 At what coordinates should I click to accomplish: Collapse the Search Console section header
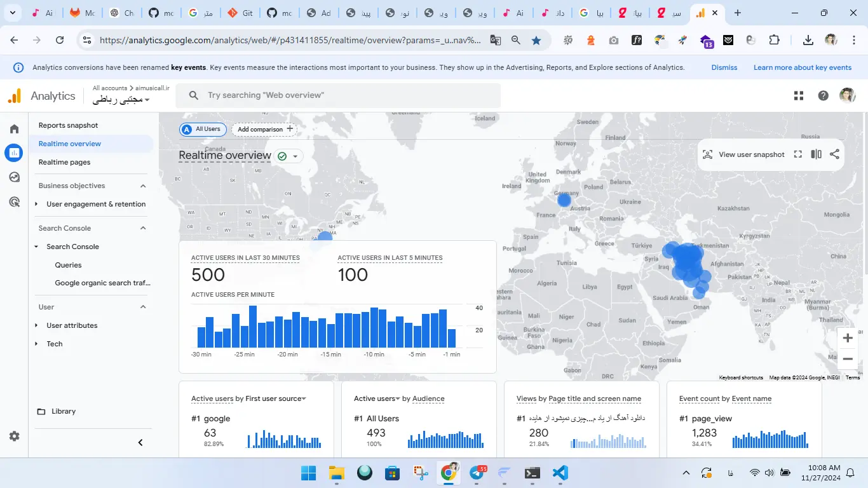[x=143, y=228]
